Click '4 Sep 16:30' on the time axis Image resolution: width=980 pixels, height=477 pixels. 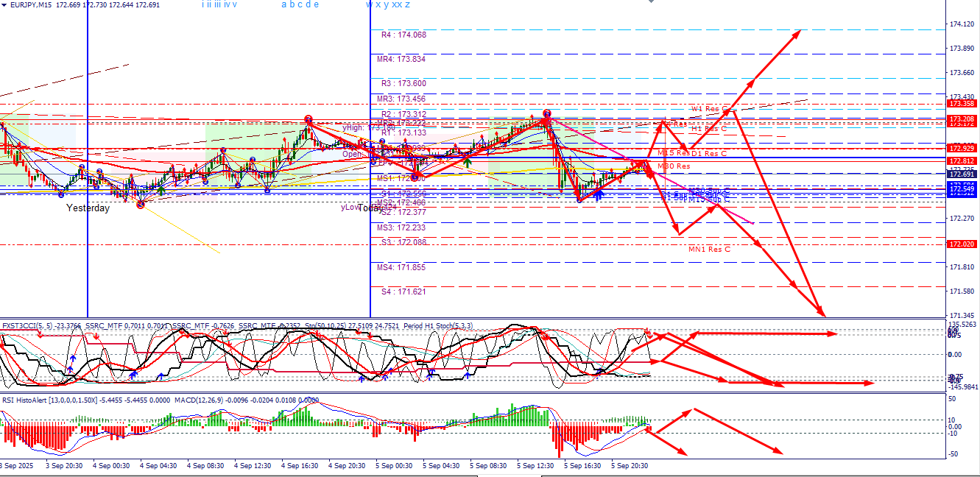(x=300, y=465)
